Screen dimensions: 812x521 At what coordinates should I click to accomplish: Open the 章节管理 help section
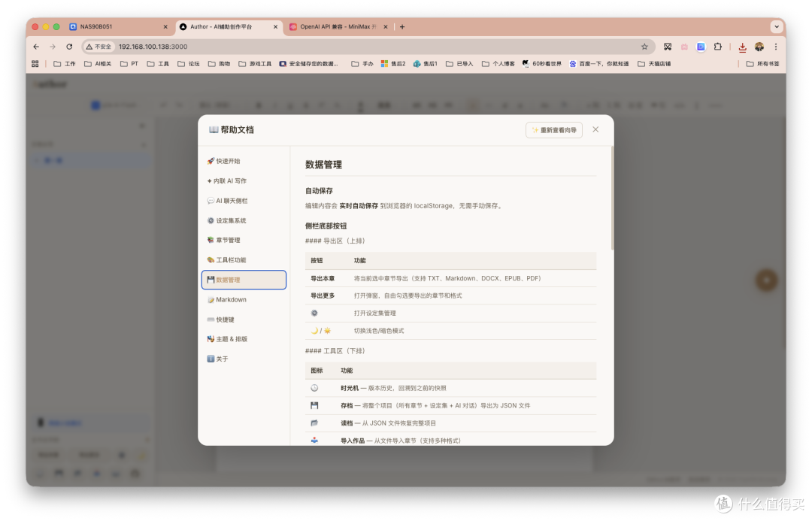pos(244,241)
